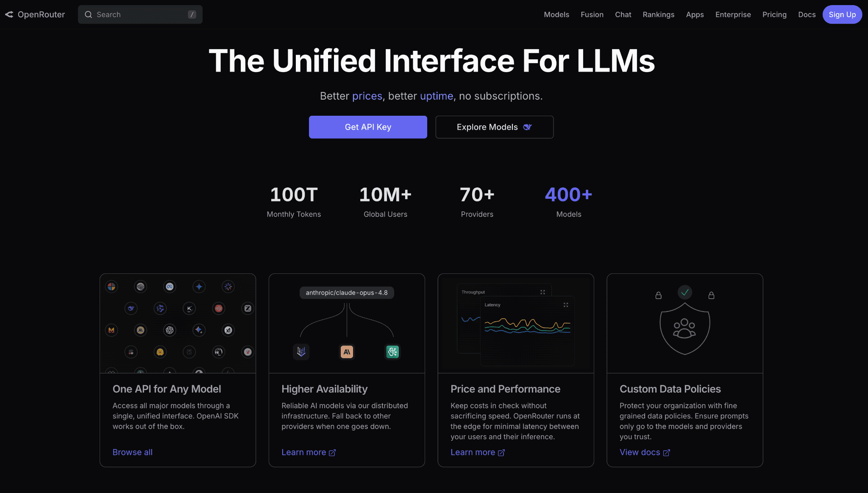The height and width of the screenshot is (493, 868).
Task: Click the multicolor spiky burst logo
Action: click(228, 287)
